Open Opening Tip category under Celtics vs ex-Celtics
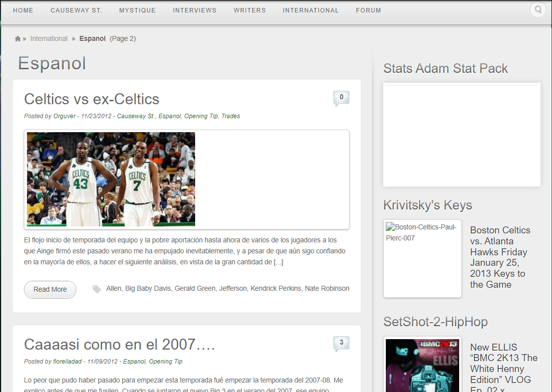The height and width of the screenshot is (392, 552). [201, 116]
